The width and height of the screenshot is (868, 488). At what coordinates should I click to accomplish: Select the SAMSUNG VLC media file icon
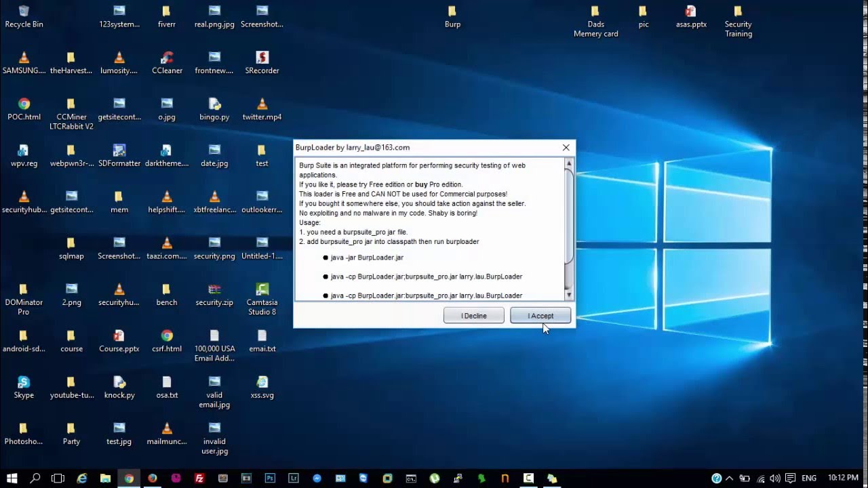pyautogui.click(x=24, y=63)
